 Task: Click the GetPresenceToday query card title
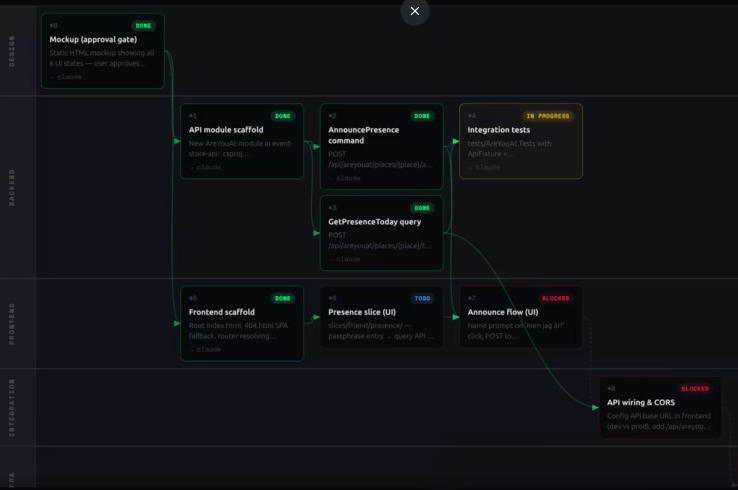pos(374,222)
